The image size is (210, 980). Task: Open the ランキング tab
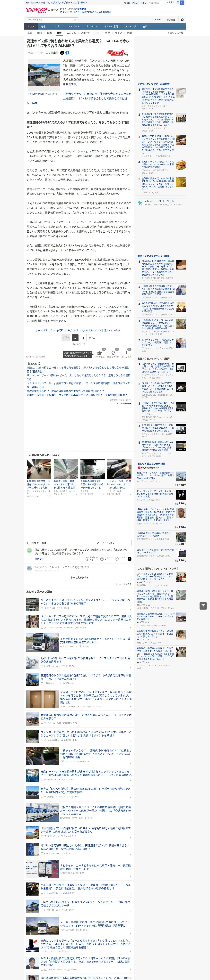point(130,27)
